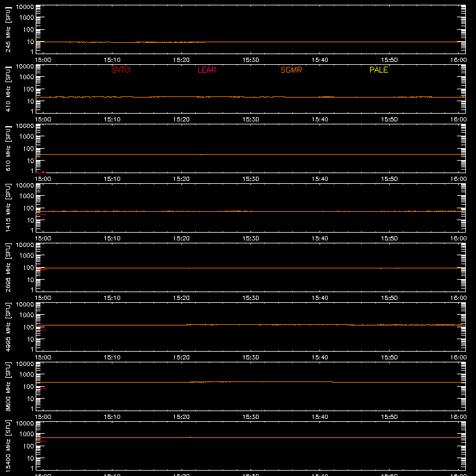Viewport: 476px width, 476px height.
Task: Click 15:10 time label under 1415 MHz plot
Action: click(x=112, y=239)
